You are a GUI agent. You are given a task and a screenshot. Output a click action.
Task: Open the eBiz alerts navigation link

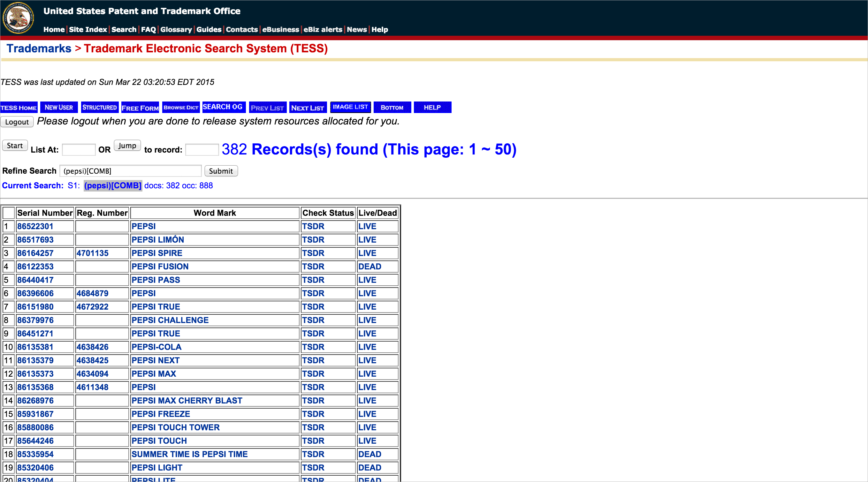coord(323,30)
